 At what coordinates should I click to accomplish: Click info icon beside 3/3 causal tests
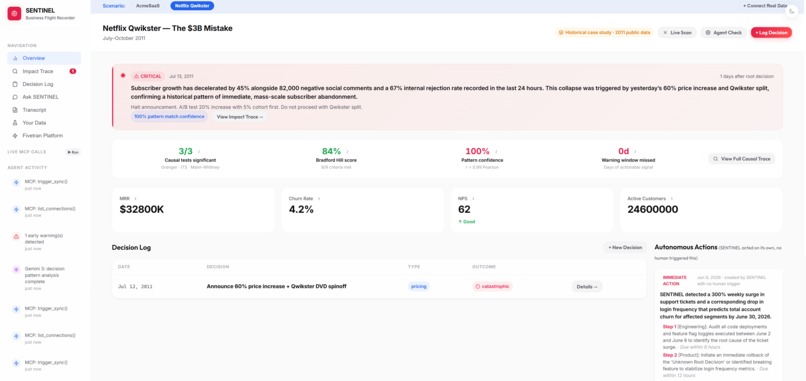[x=198, y=152]
